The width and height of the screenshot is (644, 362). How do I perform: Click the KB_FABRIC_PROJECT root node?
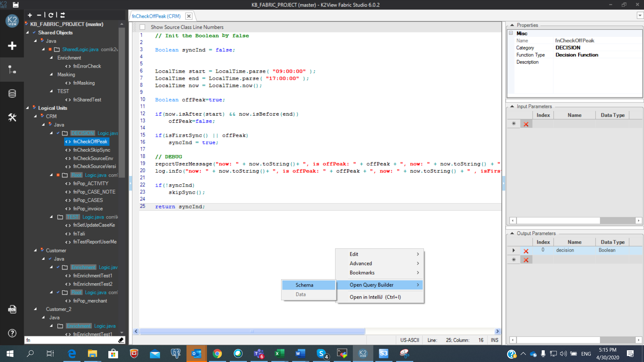[67, 24]
